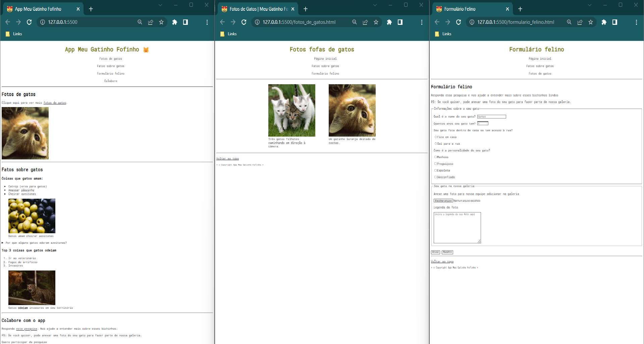Screen dimensions: 644x344
Task: Toggle side panel in Formulário Felino window
Action: click(615, 22)
